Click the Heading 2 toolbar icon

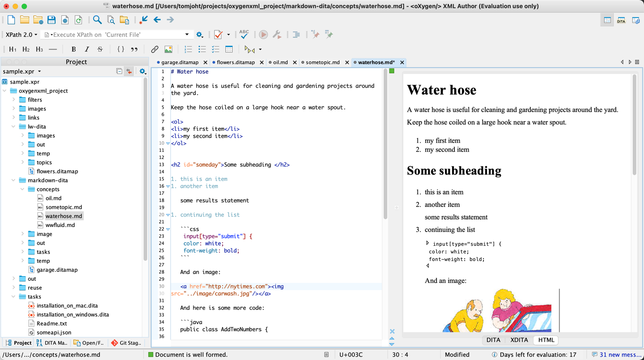pos(26,49)
